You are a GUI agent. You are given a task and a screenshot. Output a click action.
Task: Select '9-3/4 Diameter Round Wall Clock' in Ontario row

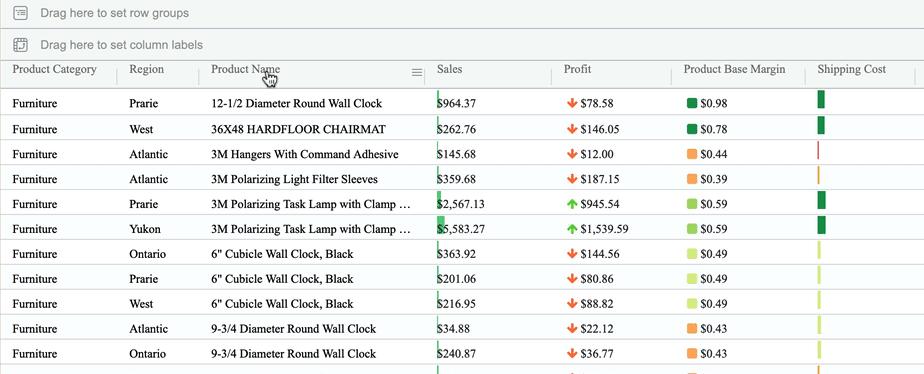[293, 354]
